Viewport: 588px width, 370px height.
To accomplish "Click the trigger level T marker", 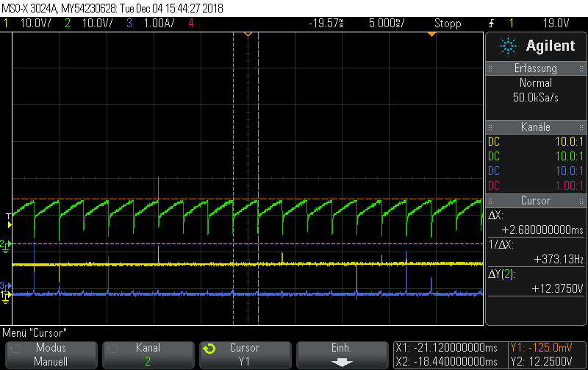I will point(9,221).
